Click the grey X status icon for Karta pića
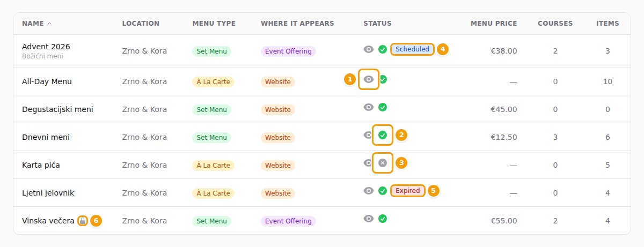The height and width of the screenshot is (247, 644). (383, 163)
